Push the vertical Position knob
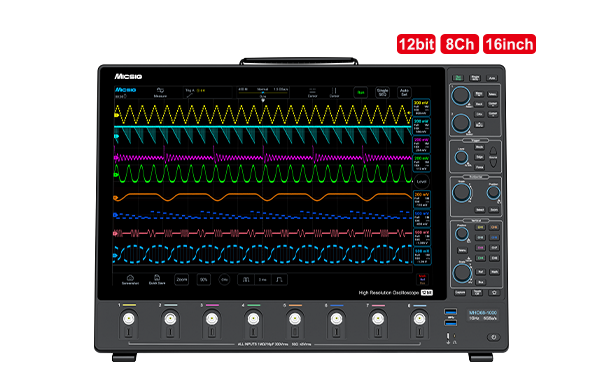 point(462,233)
